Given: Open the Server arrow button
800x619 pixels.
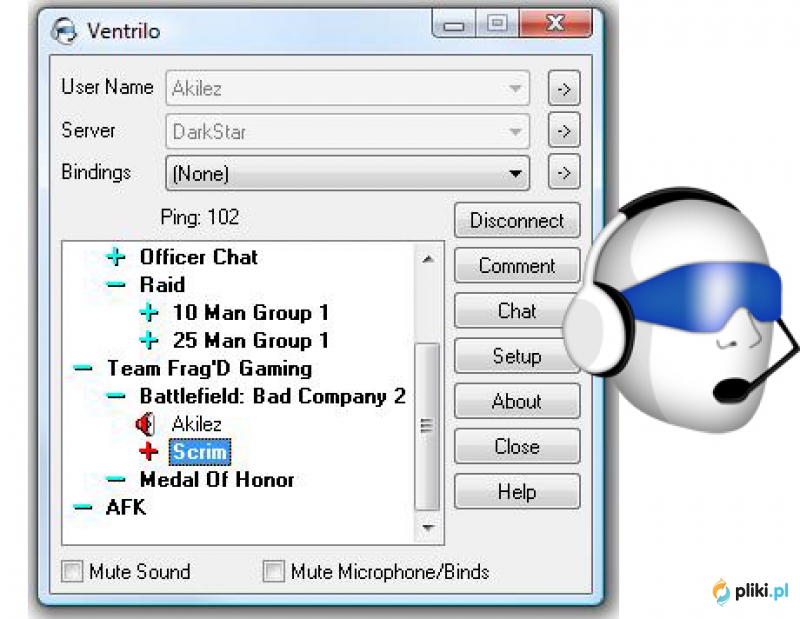Looking at the screenshot, I should [564, 131].
